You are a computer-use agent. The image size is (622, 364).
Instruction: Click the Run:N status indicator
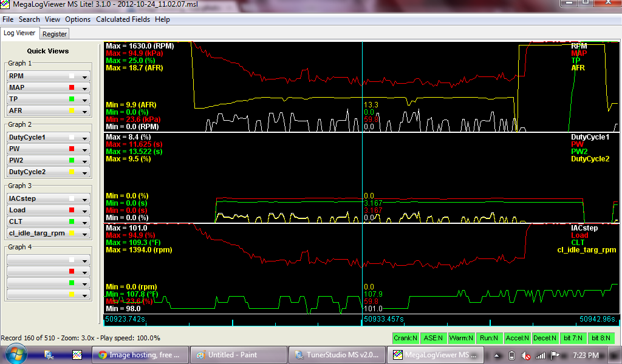tap(489, 338)
